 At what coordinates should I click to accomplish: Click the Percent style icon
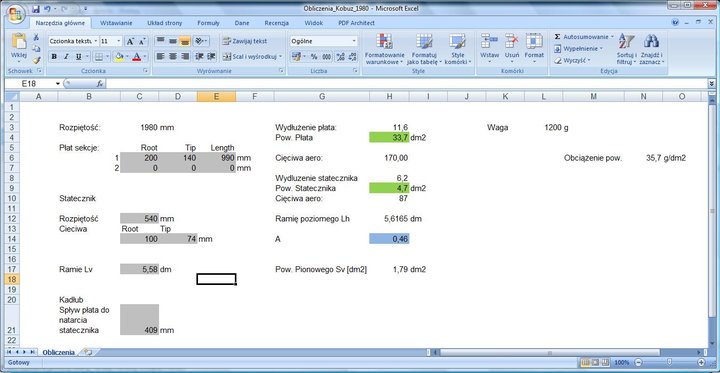point(314,57)
